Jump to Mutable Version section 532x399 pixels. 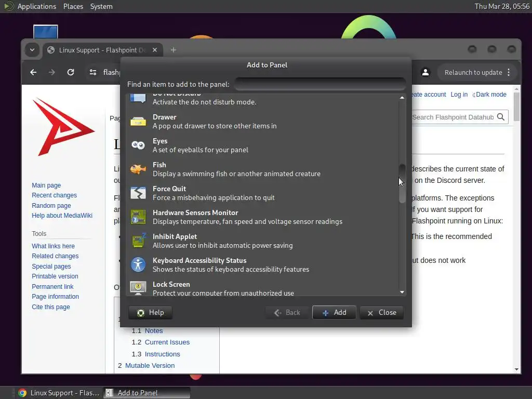[x=150, y=366]
